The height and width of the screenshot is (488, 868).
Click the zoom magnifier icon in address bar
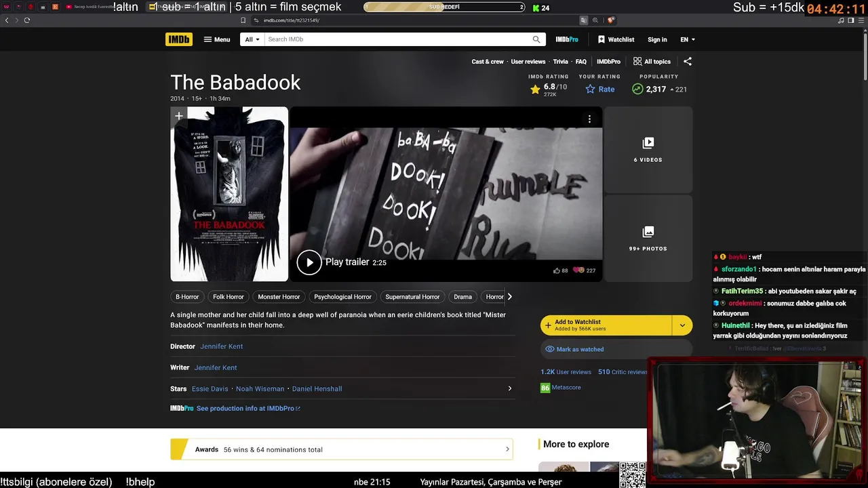(595, 20)
